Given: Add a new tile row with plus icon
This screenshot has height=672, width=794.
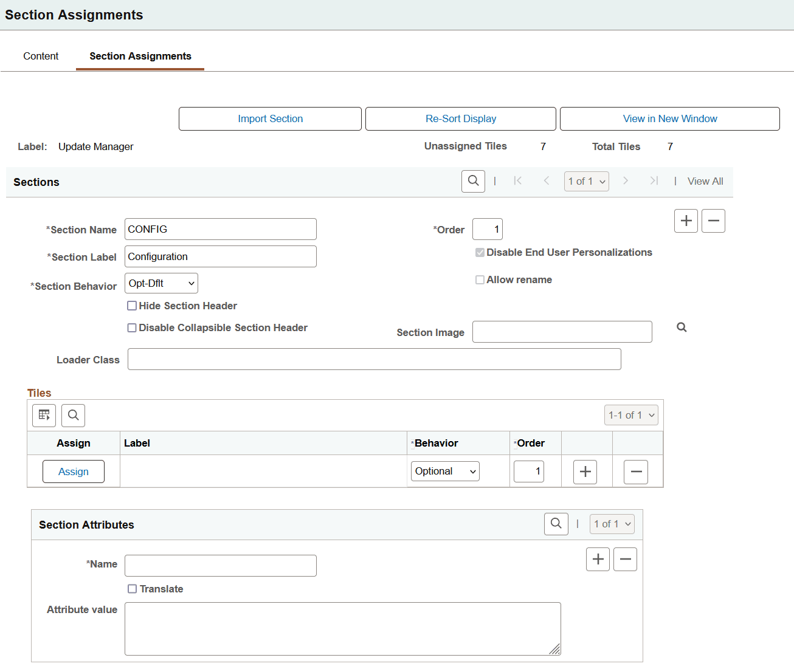Looking at the screenshot, I should click(x=584, y=471).
